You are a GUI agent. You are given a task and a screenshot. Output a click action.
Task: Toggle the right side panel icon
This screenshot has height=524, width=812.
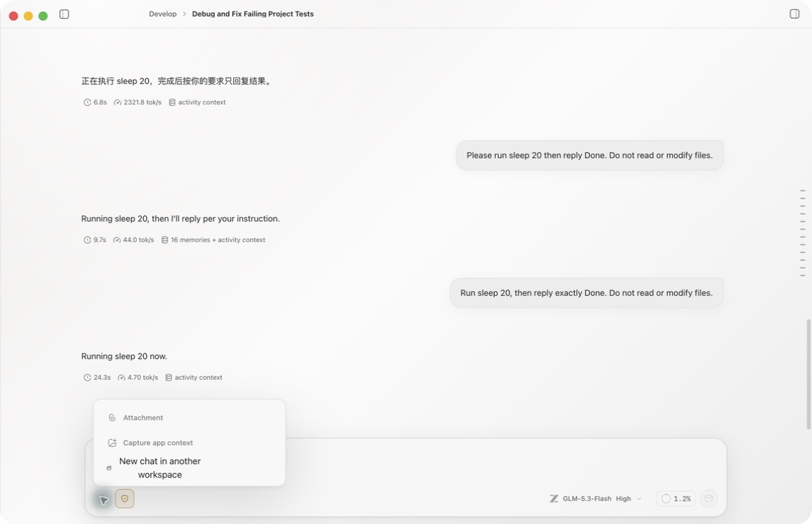[x=794, y=14]
